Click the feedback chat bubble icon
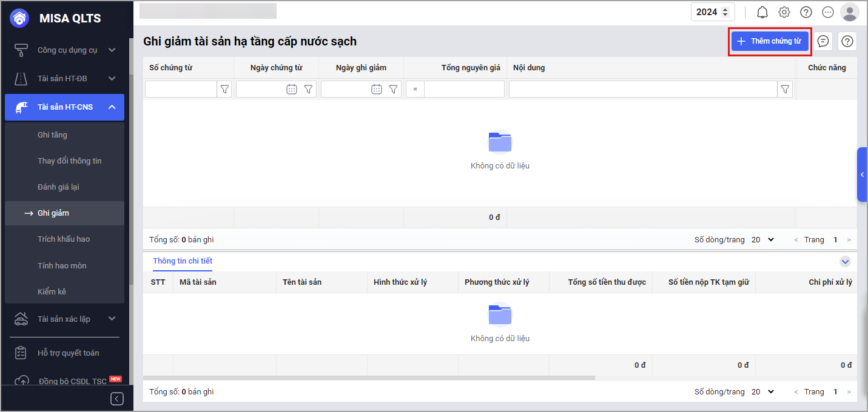 [x=823, y=41]
